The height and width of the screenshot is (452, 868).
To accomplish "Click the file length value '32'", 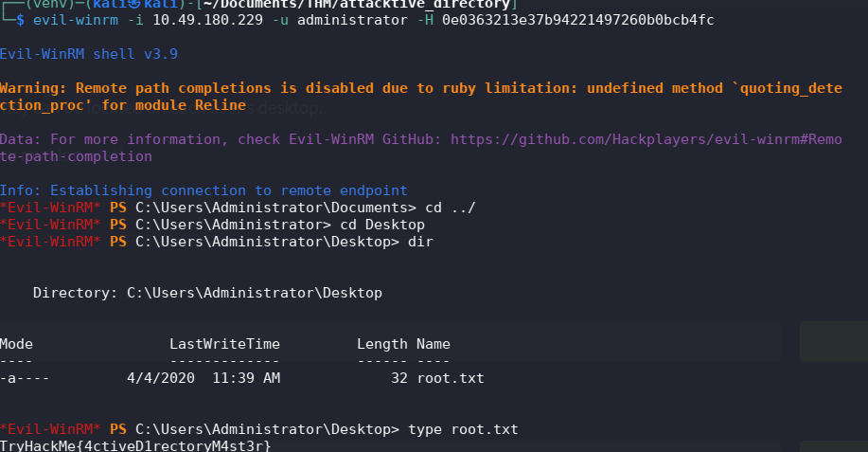I will pos(399,378).
